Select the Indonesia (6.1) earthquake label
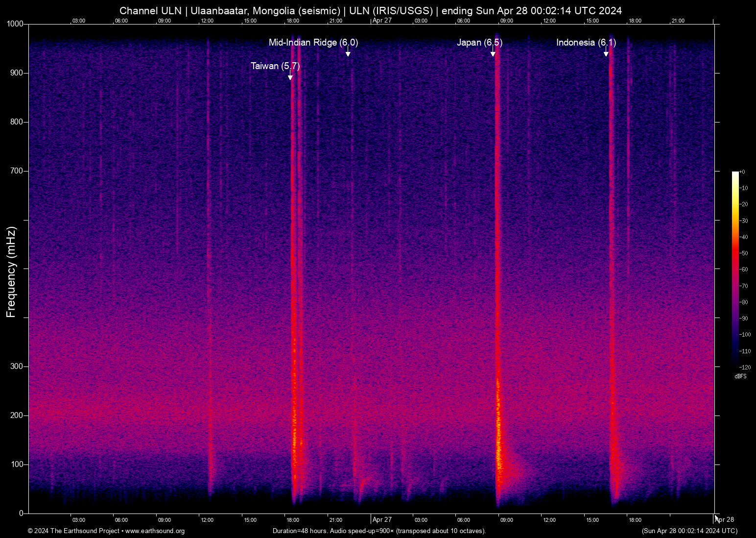Image resolution: width=756 pixels, height=538 pixels. pos(586,43)
